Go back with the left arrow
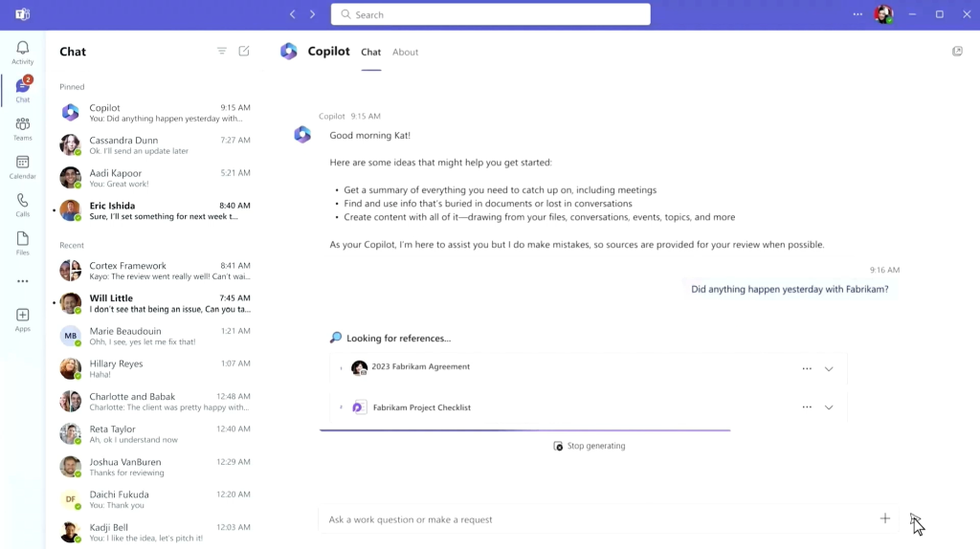The image size is (980, 549). click(293, 13)
